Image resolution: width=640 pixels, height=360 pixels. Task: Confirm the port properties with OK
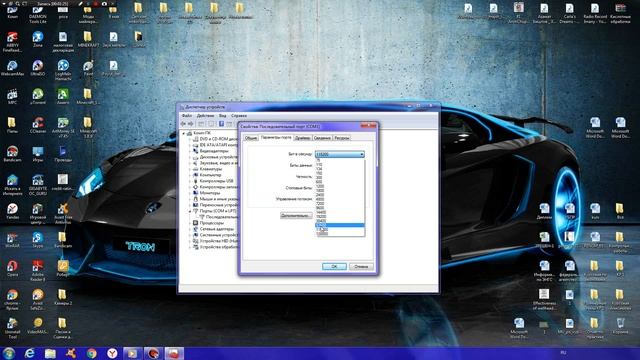click(334, 267)
